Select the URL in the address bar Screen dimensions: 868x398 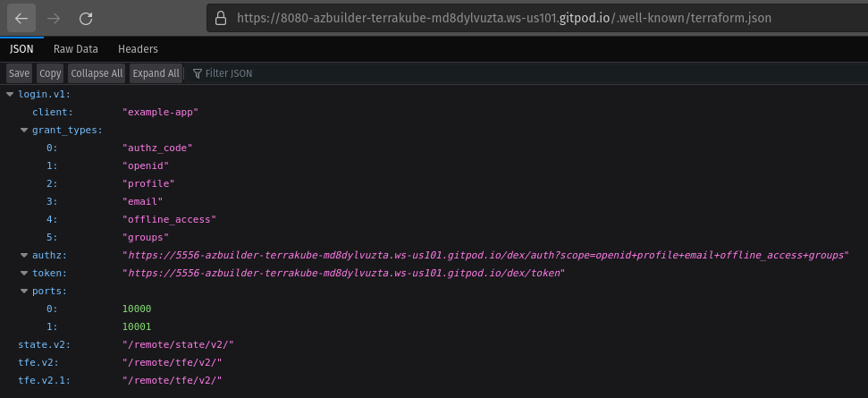pyautogui.click(x=504, y=18)
